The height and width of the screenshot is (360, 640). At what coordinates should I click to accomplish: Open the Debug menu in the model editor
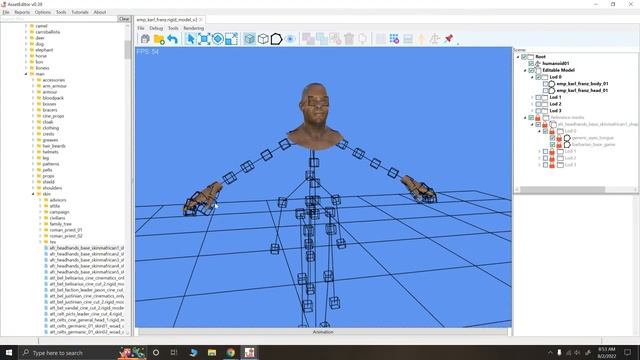156,28
